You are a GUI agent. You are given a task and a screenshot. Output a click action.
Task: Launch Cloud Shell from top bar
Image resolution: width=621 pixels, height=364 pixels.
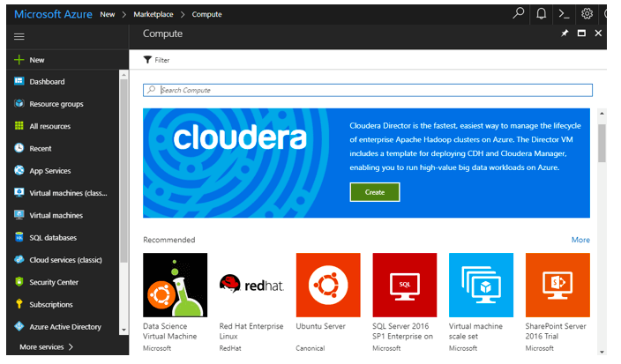coord(564,14)
